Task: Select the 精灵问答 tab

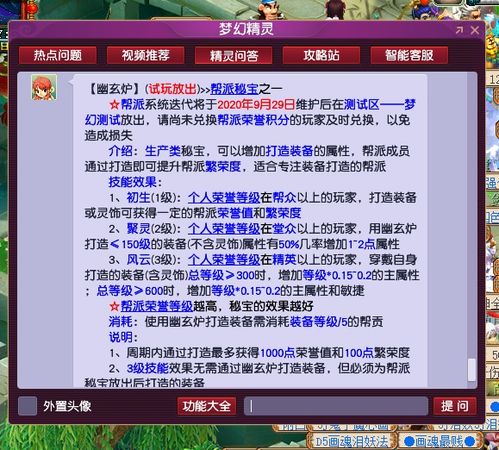Action: pos(233,55)
